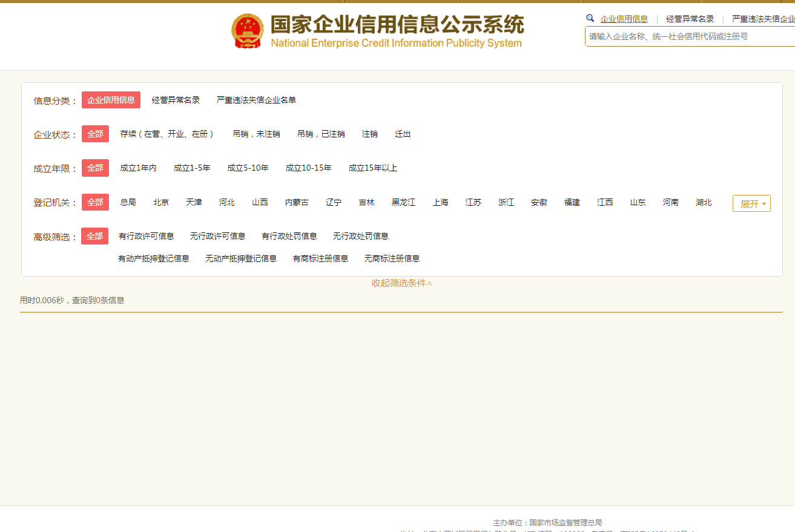Filter by 无动产抵押登记信息
Viewport: 795px width, 532px height.
241,258
